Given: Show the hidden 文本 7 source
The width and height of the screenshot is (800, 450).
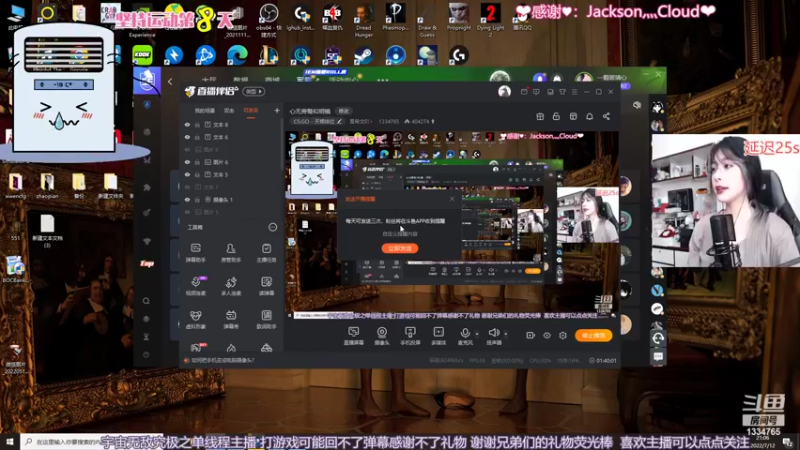Looking at the screenshot, I should pos(187,187).
